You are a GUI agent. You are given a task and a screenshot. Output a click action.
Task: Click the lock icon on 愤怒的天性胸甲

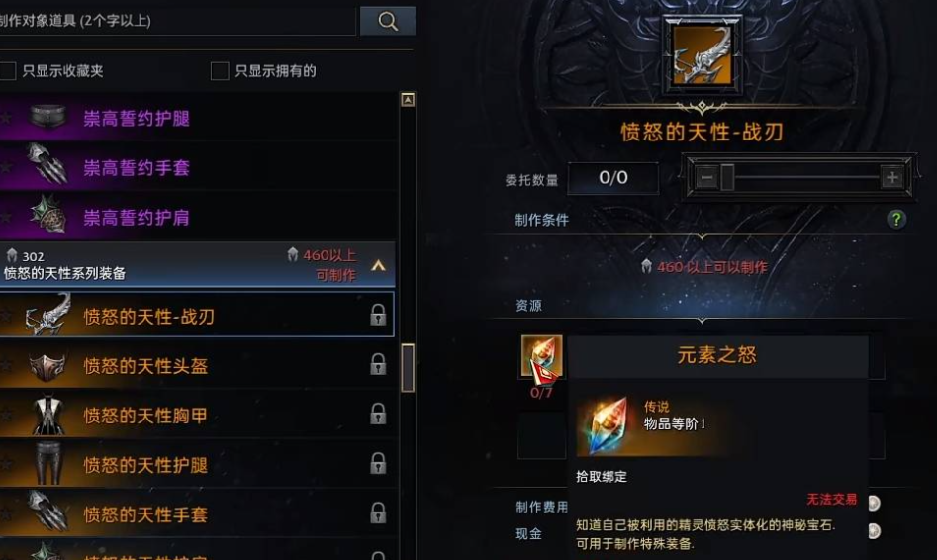pyautogui.click(x=378, y=414)
